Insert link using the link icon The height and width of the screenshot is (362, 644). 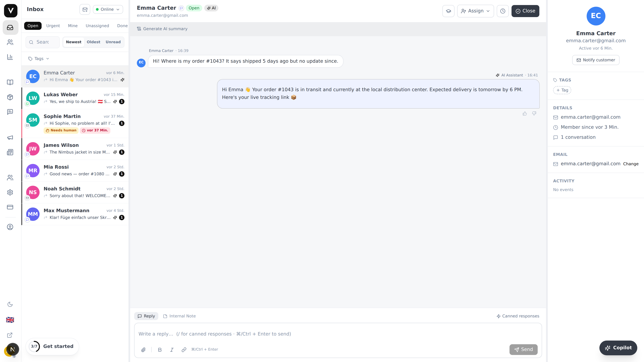[184, 349]
